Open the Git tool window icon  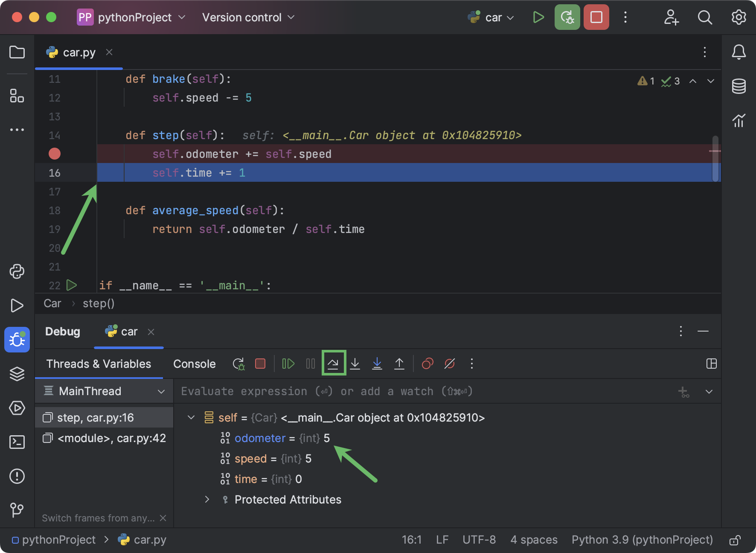pyautogui.click(x=17, y=510)
